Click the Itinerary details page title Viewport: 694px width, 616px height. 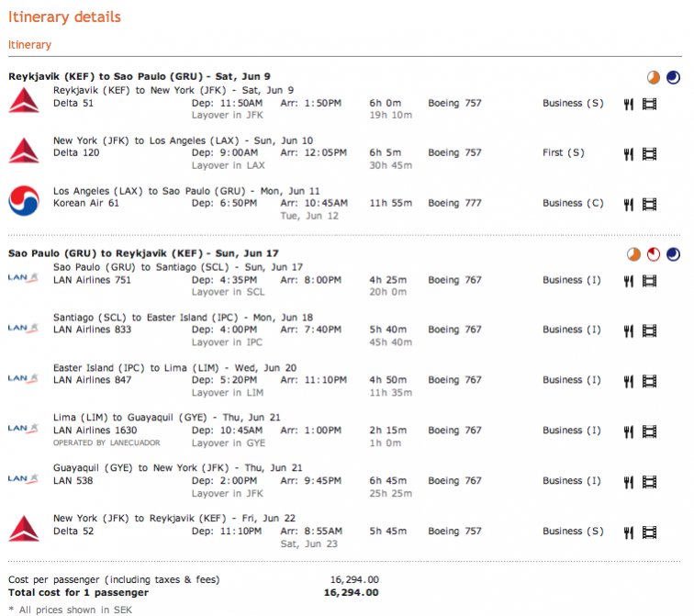click(x=64, y=17)
